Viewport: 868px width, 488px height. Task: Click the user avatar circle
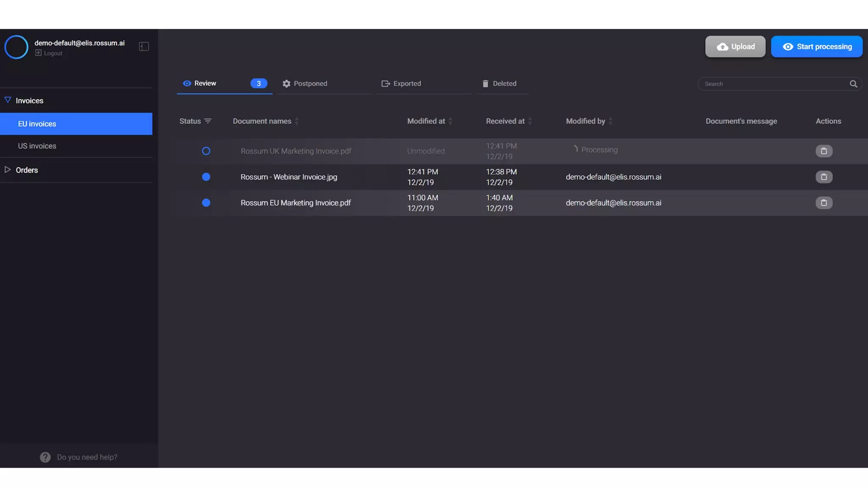[16, 47]
